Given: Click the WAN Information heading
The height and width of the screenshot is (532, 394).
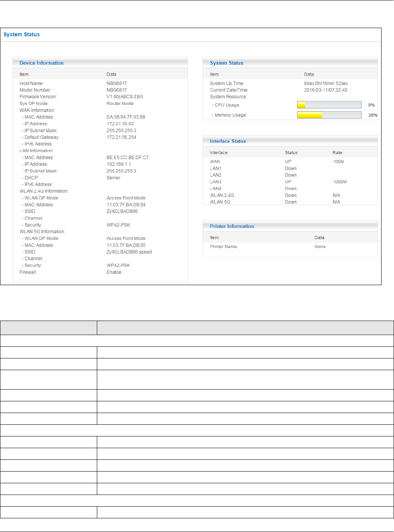Looking at the screenshot, I should (x=37, y=110).
